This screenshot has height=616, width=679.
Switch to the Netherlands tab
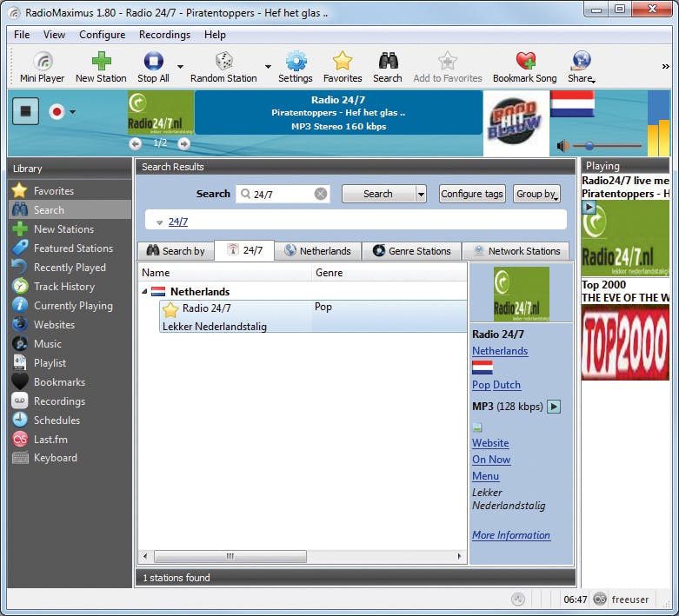pyautogui.click(x=318, y=251)
